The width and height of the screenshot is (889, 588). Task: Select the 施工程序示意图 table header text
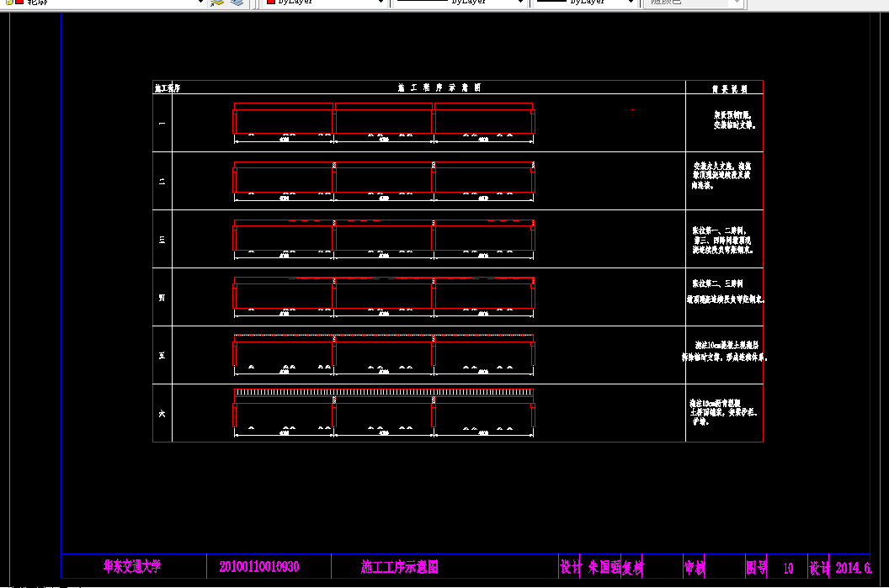[439, 87]
